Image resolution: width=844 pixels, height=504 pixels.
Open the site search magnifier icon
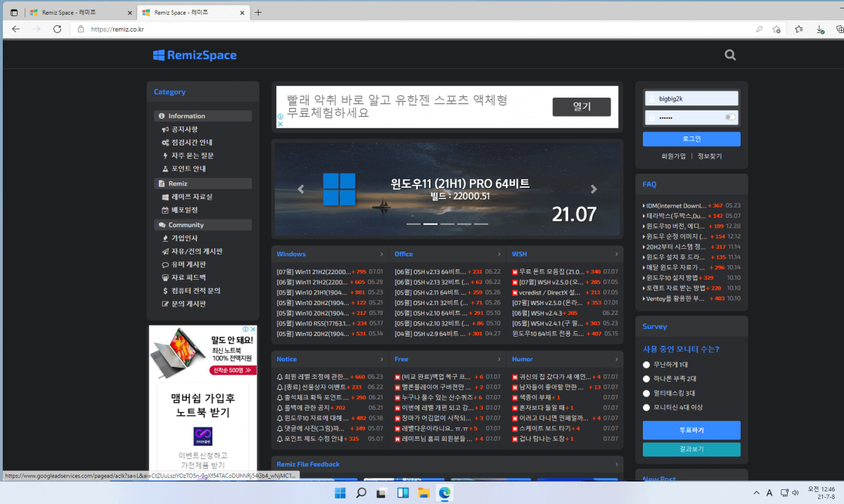pos(730,55)
